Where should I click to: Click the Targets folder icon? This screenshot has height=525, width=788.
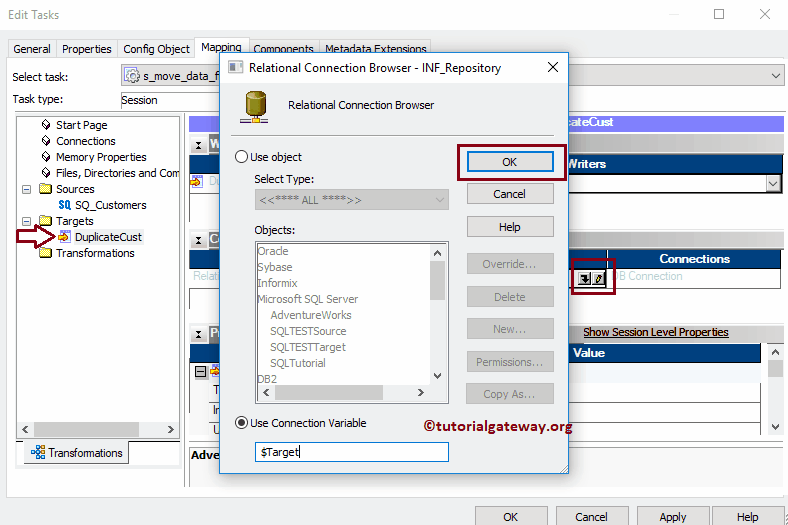(x=46, y=221)
